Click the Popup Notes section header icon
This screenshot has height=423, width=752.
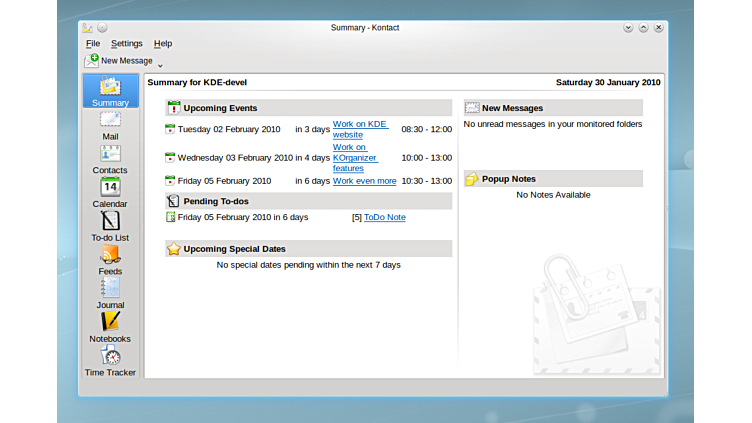coord(472,179)
